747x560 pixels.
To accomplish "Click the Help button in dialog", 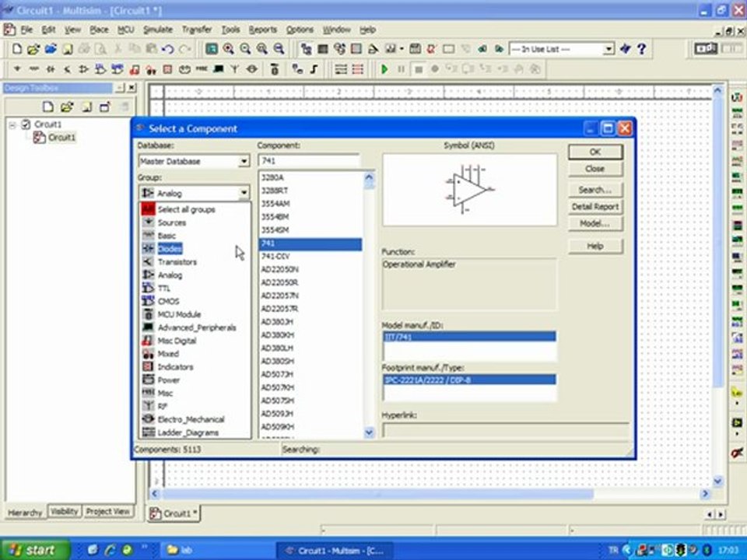I will (x=595, y=247).
